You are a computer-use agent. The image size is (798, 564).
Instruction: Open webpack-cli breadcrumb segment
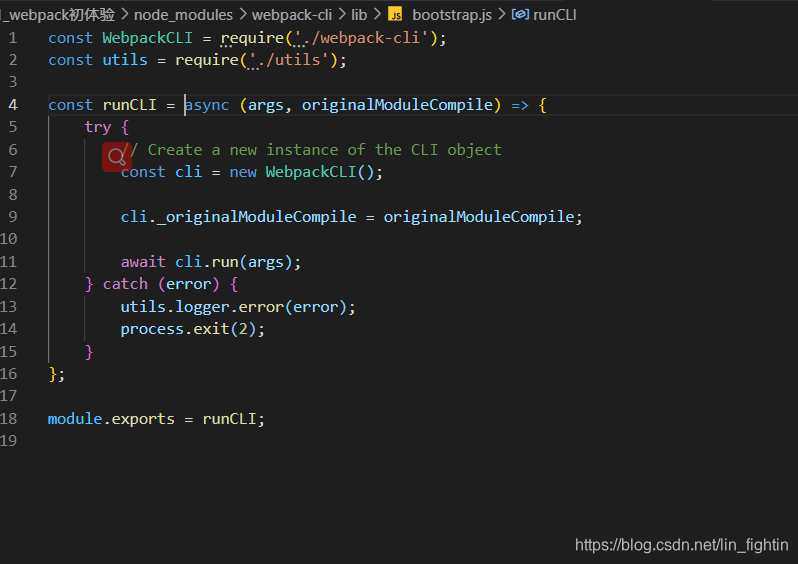pyautogui.click(x=292, y=15)
